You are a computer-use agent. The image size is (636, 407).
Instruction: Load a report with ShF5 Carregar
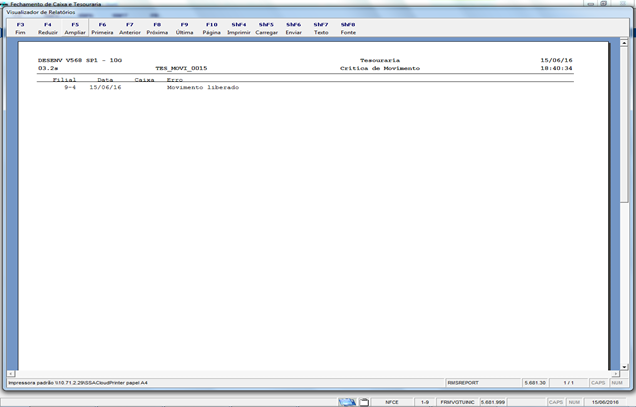[266, 28]
